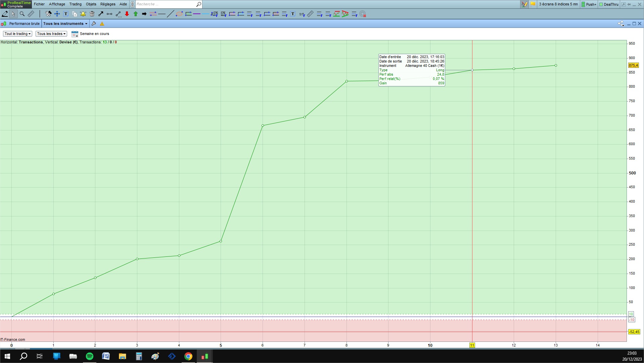The width and height of the screenshot is (644, 363).
Task: Open the wrench settings in panel header
Action: [94, 24]
